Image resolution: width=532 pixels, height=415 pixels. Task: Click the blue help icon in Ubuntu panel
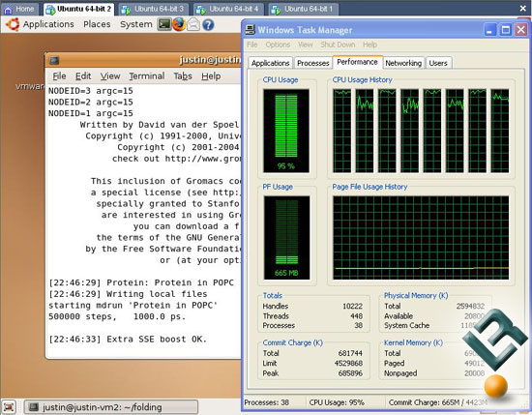coord(208,25)
